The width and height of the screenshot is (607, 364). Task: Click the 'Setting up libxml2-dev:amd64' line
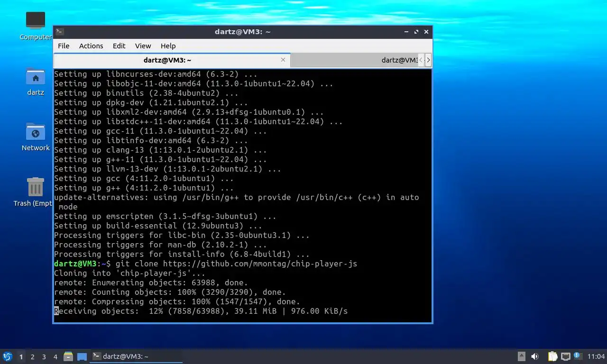click(x=189, y=112)
